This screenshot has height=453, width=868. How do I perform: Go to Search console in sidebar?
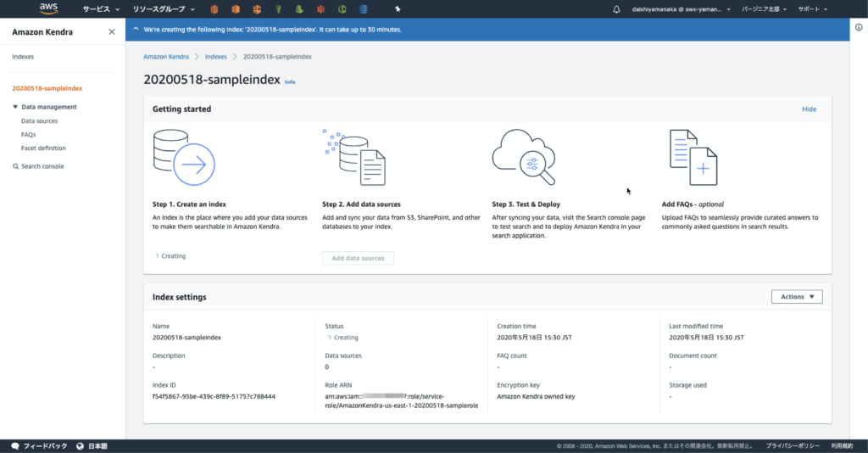(x=42, y=166)
